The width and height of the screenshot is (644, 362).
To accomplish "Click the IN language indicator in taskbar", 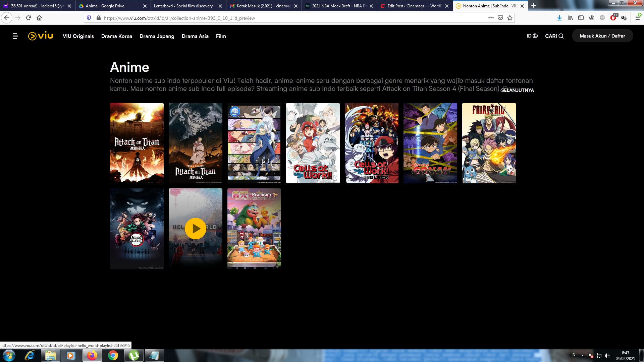I will (573, 355).
